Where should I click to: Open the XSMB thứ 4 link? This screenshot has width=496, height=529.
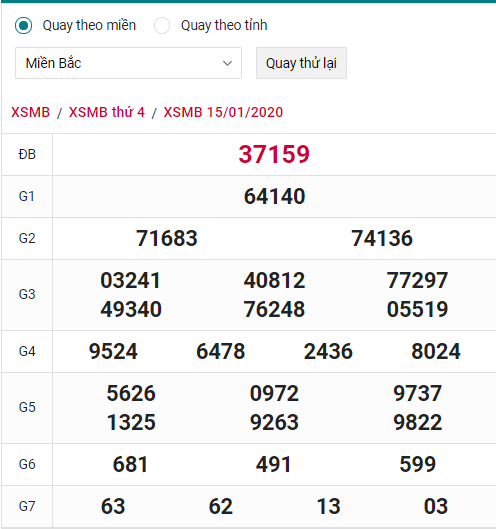pos(107,112)
